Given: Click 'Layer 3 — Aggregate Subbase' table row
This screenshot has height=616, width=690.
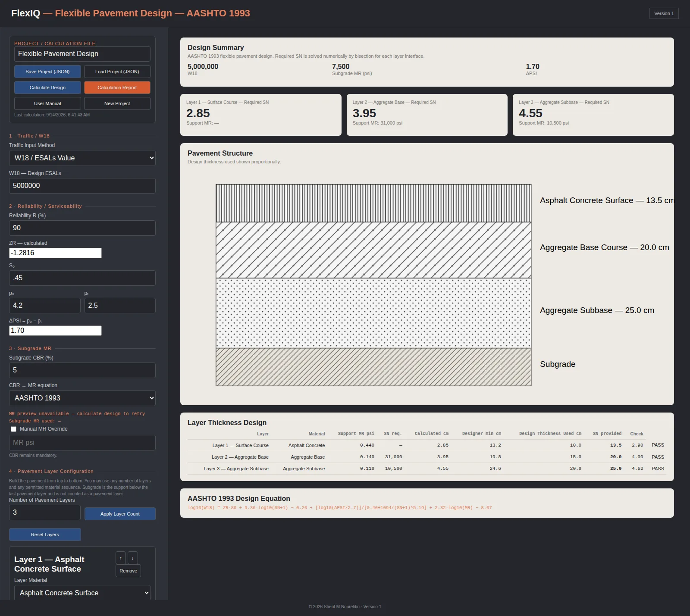Looking at the screenshot, I should [x=427, y=469].
